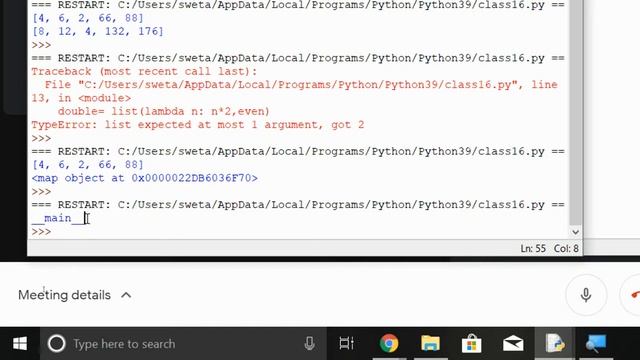
Task: Click the Windows Start button
Action: (x=20, y=344)
